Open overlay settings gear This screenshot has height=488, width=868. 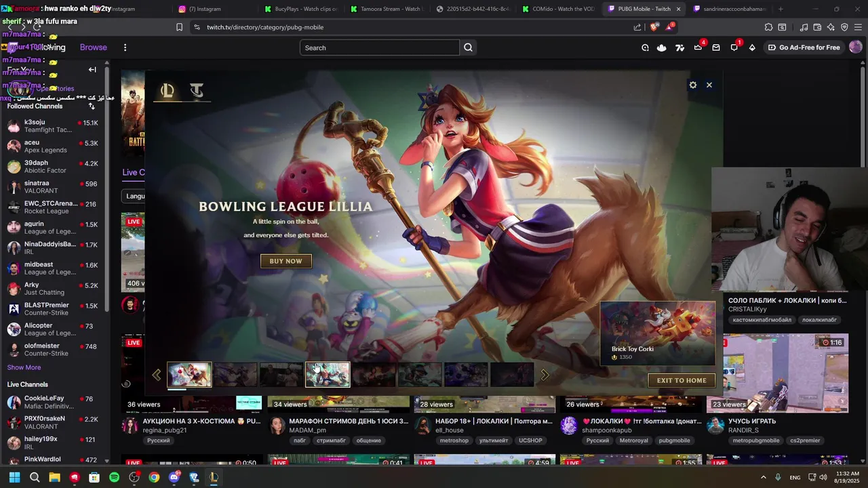(692, 85)
